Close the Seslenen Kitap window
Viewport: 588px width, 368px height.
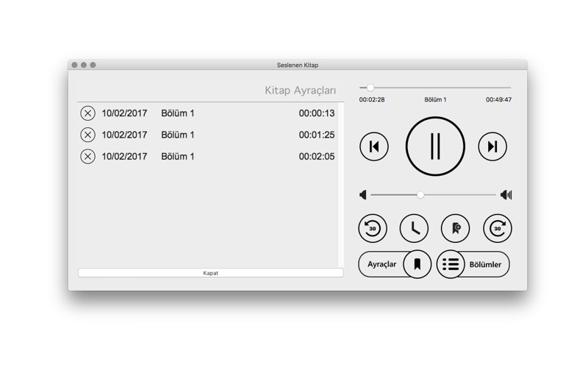click(x=74, y=65)
